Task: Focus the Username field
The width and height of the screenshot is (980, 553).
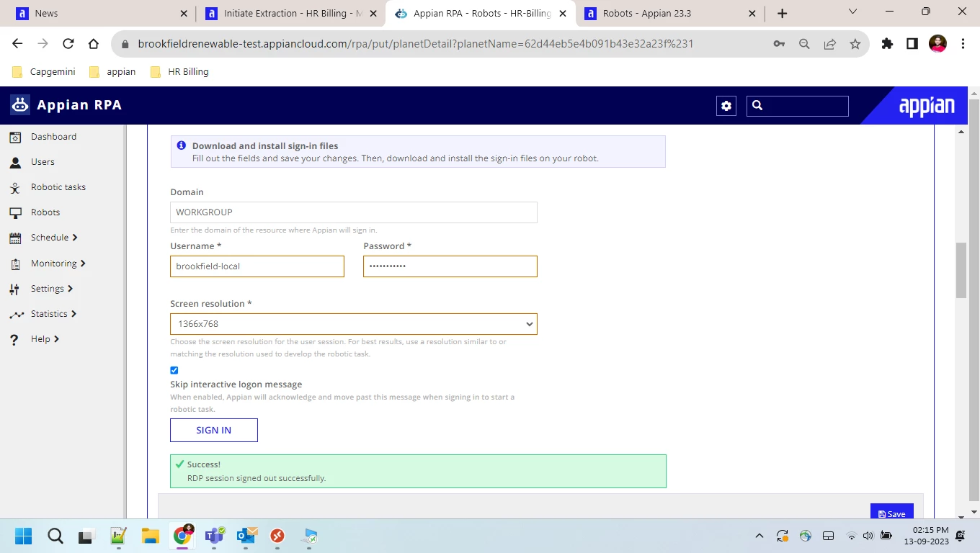Action: pos(257,266)
